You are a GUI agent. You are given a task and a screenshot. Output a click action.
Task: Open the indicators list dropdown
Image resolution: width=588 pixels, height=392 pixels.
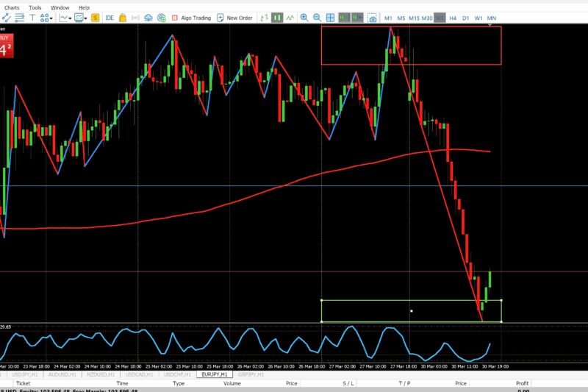(65, 18)
